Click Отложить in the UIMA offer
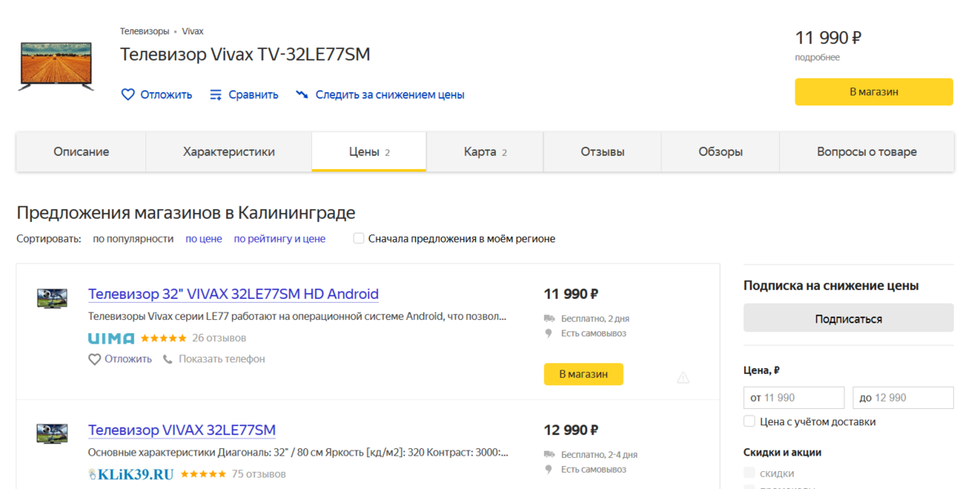The width and height of the screenshot is (980, 489). [x=128, y=359]
